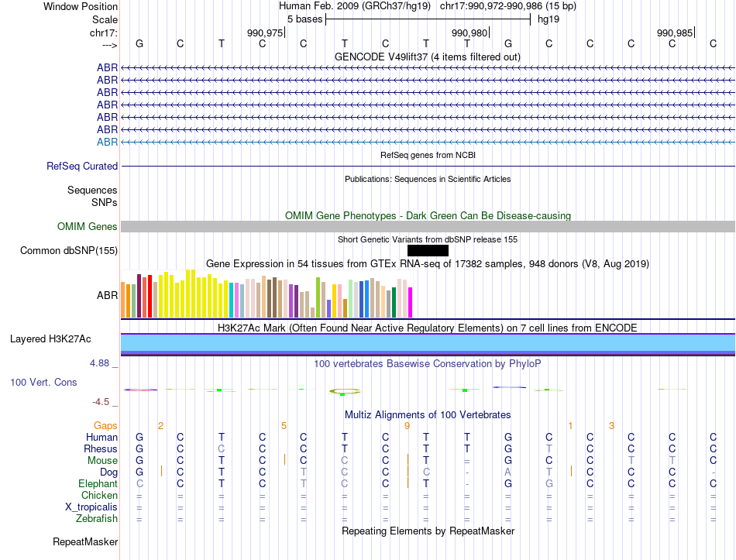Click the -4.5 conservation scale value
The width and height of the screenshot is (736, 560).
(101, 402)
